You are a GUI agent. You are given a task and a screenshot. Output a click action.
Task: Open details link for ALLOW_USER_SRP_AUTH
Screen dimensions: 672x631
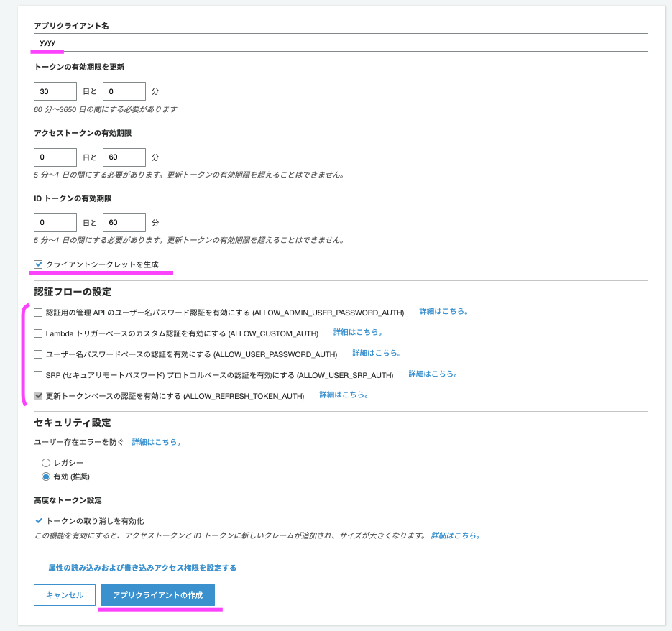433,374
